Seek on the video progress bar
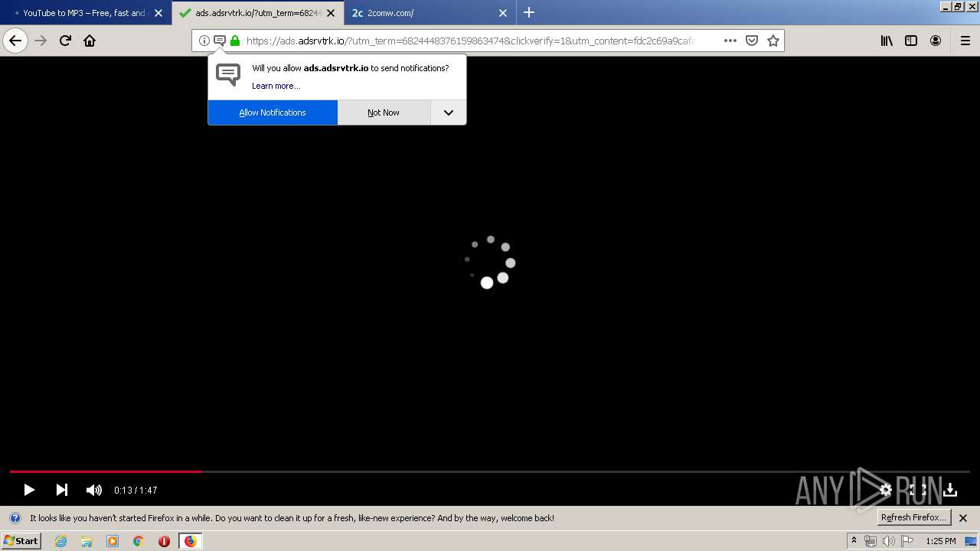Image resolution: width=980 pixels, height=551 pixels. coord(490,471)
